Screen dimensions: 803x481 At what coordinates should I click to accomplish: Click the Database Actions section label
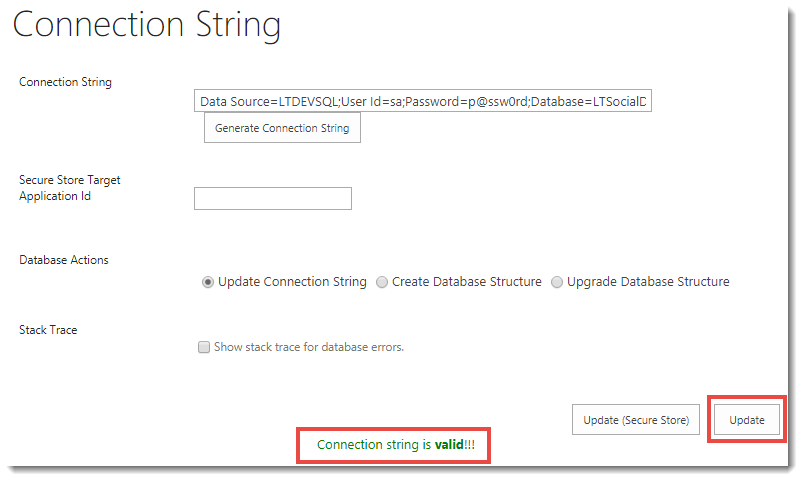point(64,260)
